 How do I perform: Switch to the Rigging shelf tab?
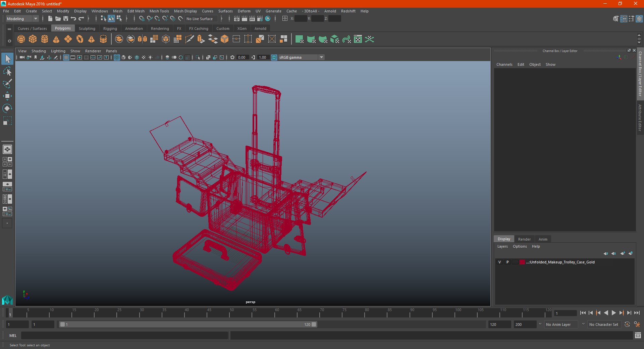point(110,29)
